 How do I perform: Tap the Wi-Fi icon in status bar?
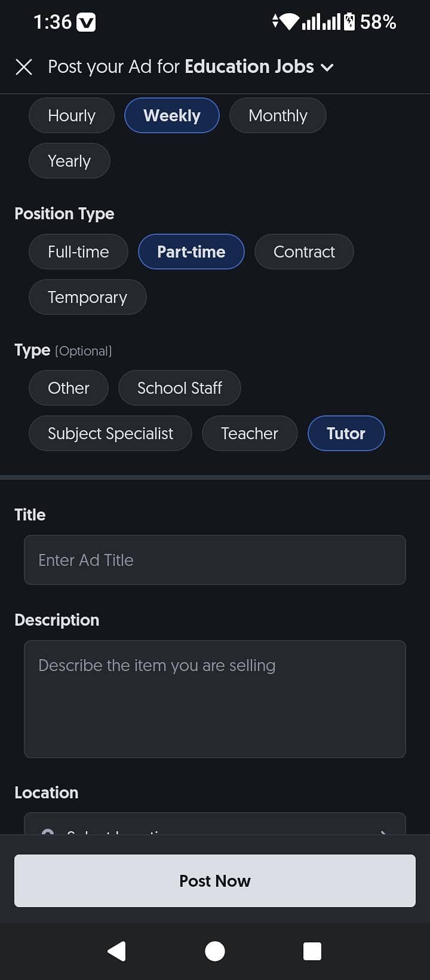tap(289, 22)
